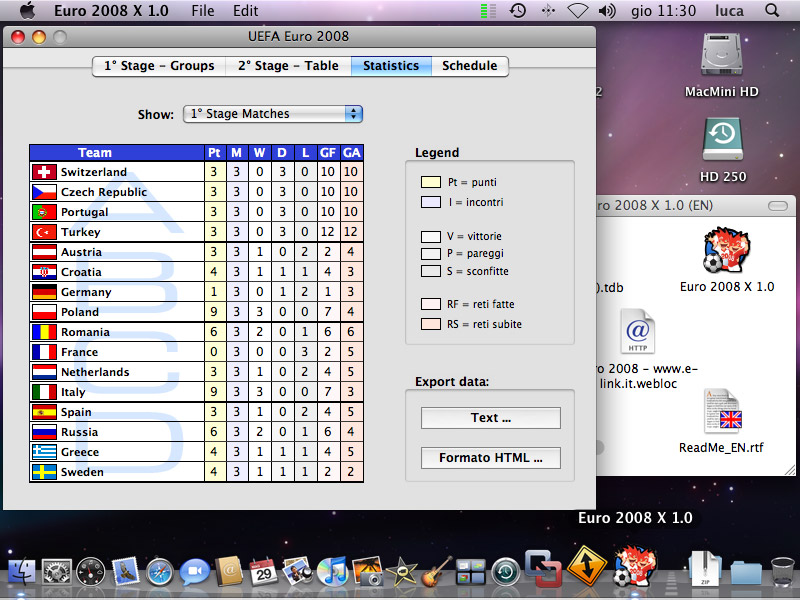The image size is (800, 600).
Task: Click the RS reti subite legend swatch
Action: click(431, 324)
